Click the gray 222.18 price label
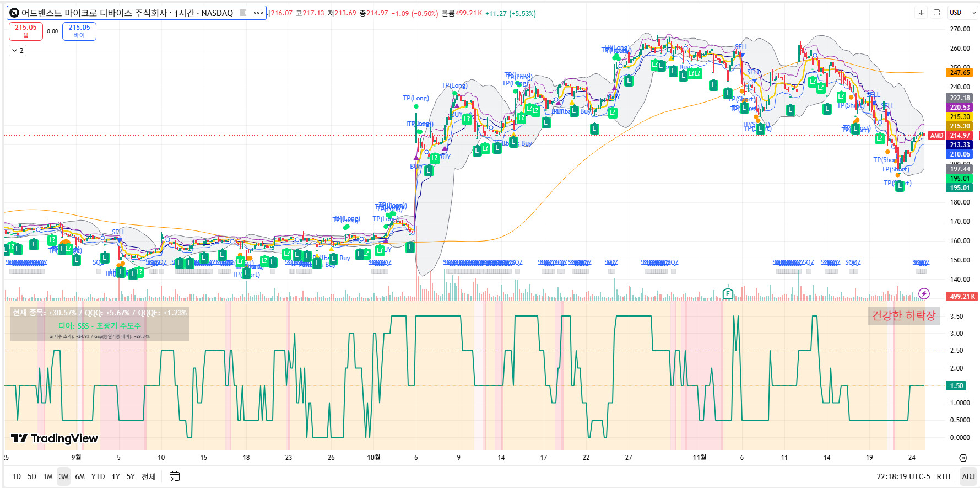The image size is (980, 488). tap(960, 98)
